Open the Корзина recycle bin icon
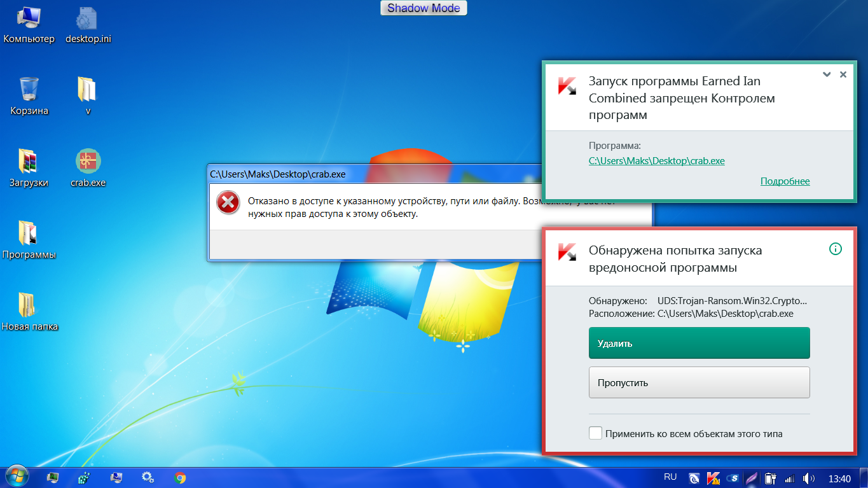868x488 pixels. tap(29, 96)
